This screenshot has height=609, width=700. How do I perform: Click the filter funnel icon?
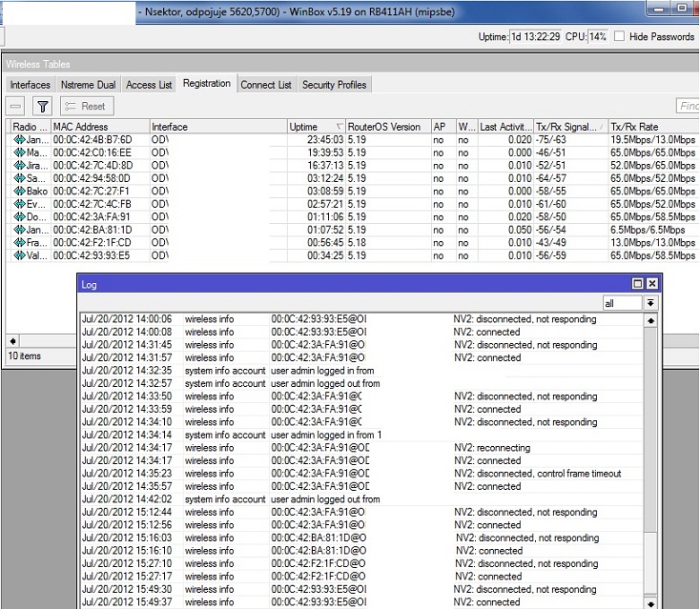42,106
